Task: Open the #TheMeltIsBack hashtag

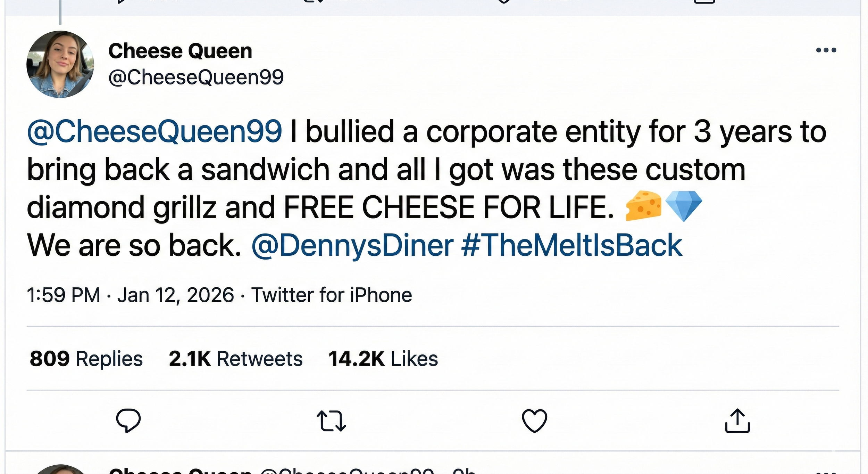Action: click(572, 245)
